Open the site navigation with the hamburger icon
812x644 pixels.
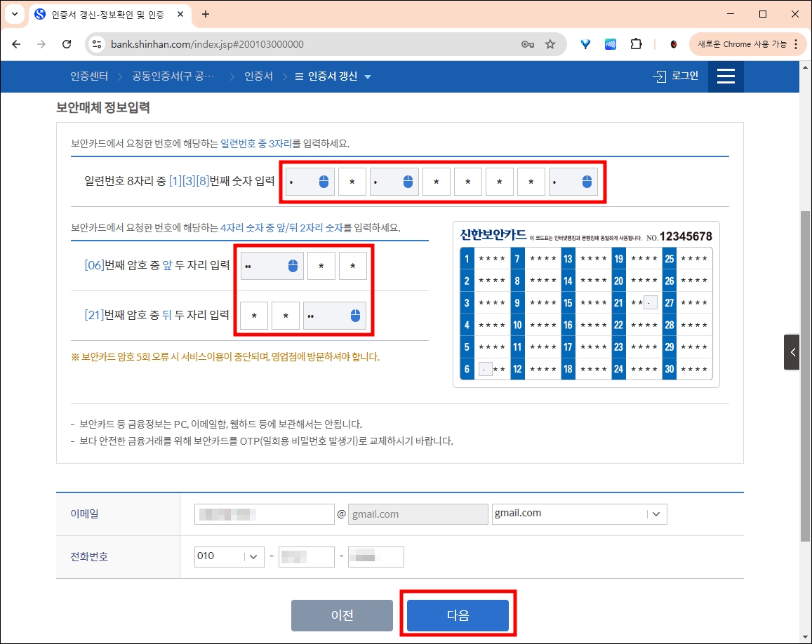726,76
